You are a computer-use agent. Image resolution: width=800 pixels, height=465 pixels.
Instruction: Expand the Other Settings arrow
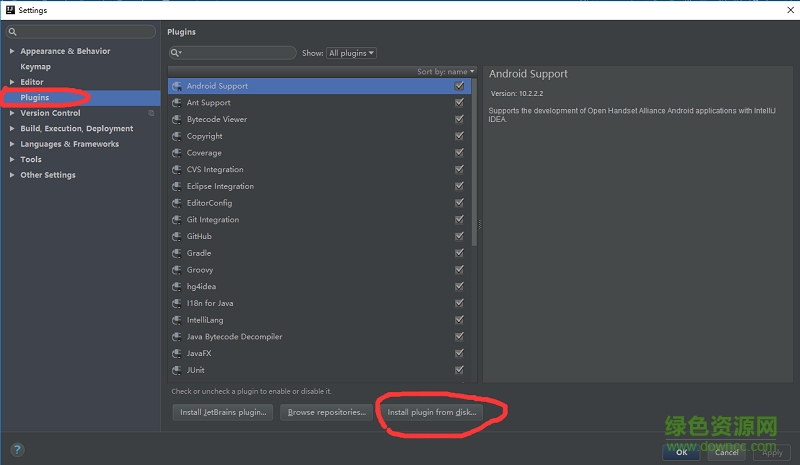point(12,175)
